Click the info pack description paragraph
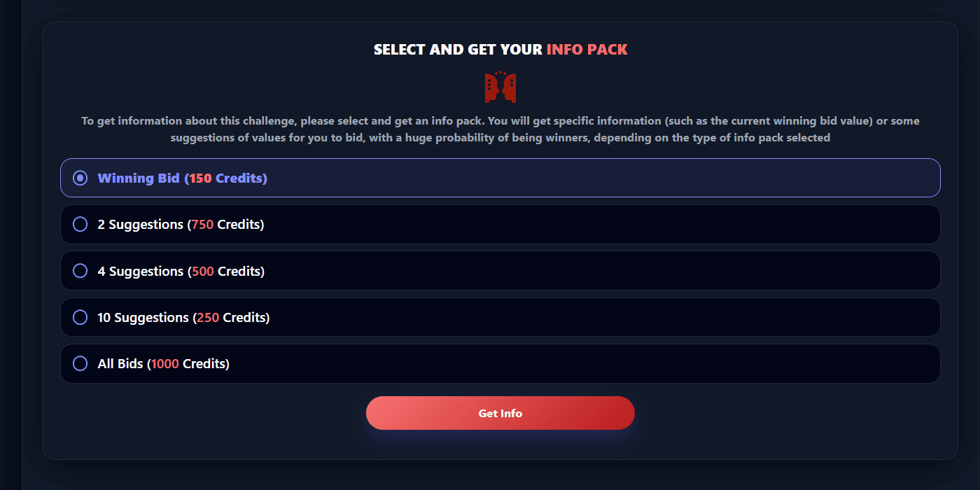Viewport: 980px width, 490px height. click(x=500, y=129)
